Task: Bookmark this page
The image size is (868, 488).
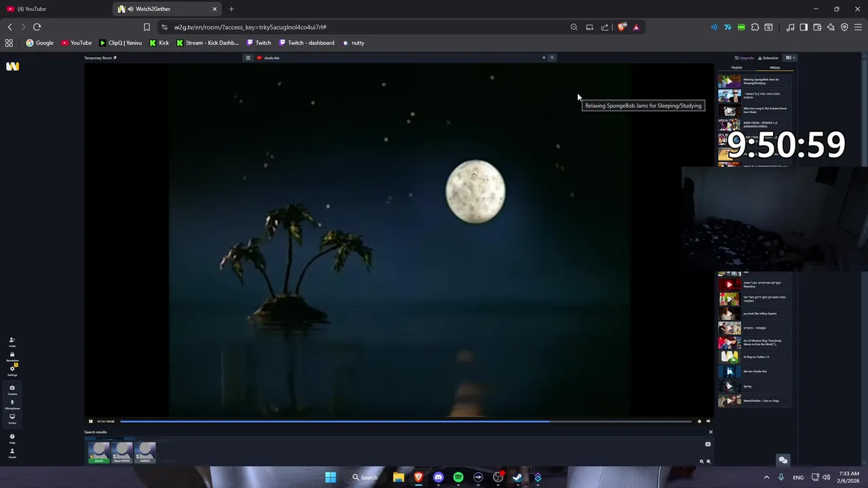Action: pyautogui.click(x=146, y=27)
